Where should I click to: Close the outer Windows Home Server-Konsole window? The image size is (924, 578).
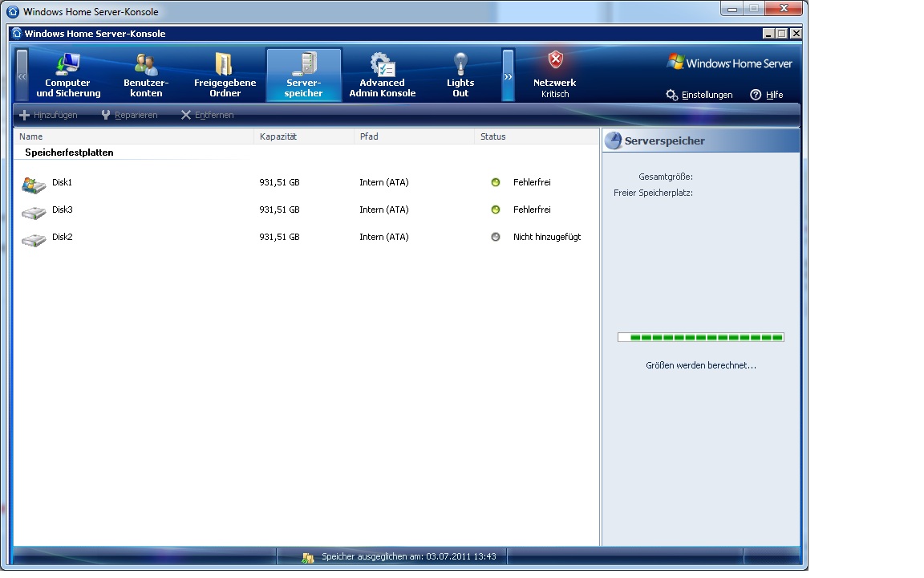(783, 9)
